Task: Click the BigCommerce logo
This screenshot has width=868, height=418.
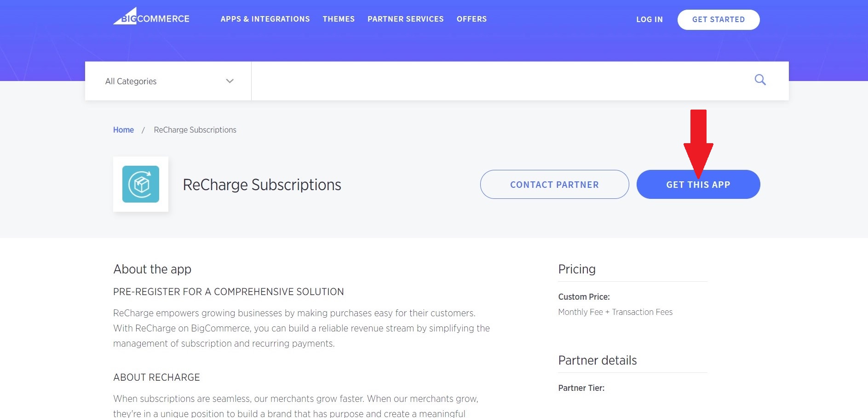Action: 151,17
